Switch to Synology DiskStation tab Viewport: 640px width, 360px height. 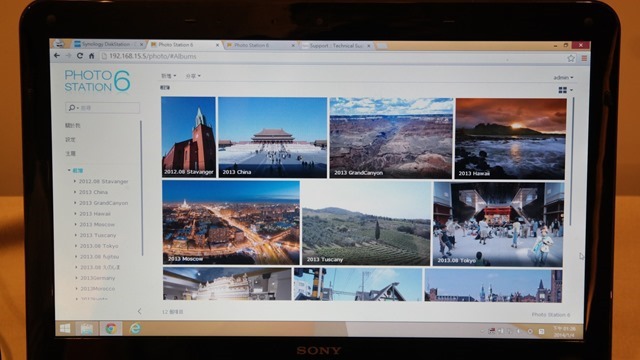(107, 44)
